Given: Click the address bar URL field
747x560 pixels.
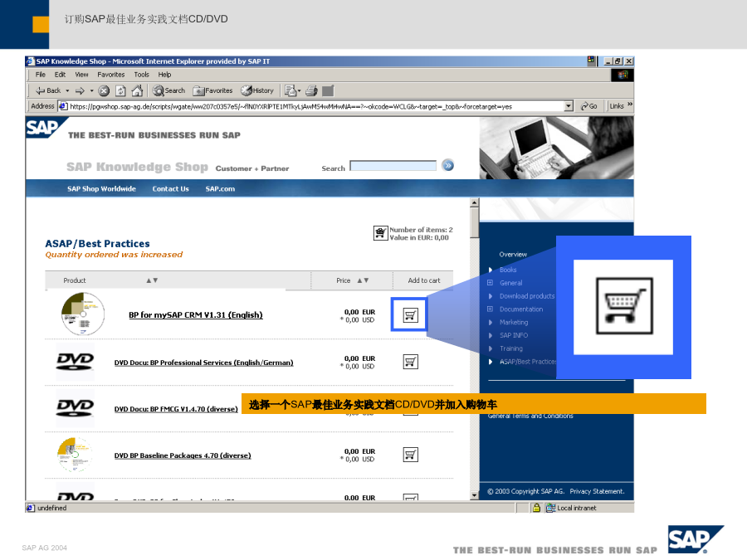Looking at the screenshot, I should (x=316, y=106).
